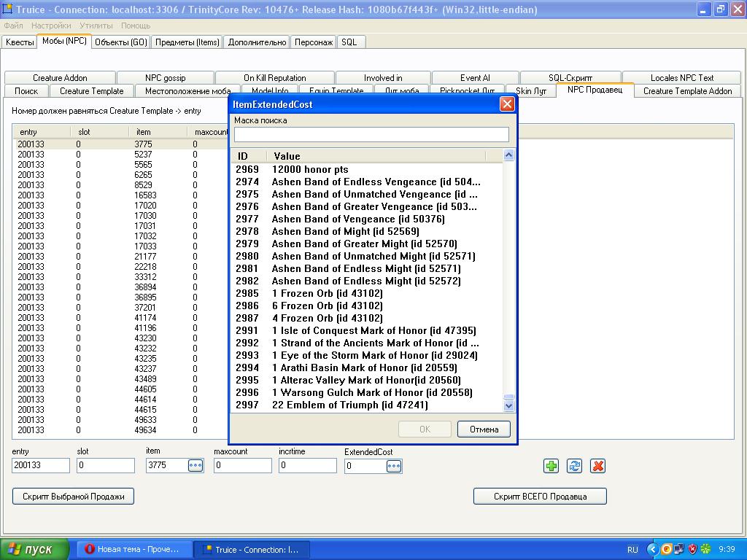Click the green plus add record icon
The width and height of the screenshot is (747, 560).
pos(551,466)
